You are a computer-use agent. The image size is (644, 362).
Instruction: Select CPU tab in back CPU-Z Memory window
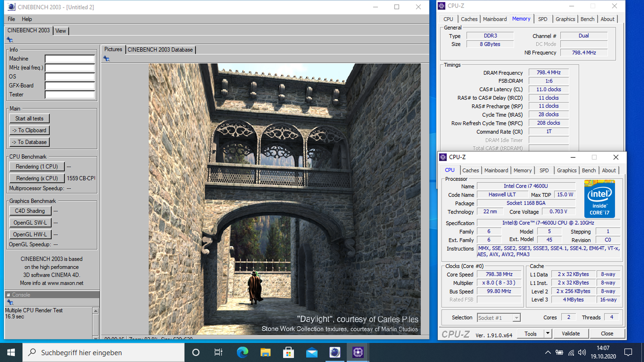point(448,19)
